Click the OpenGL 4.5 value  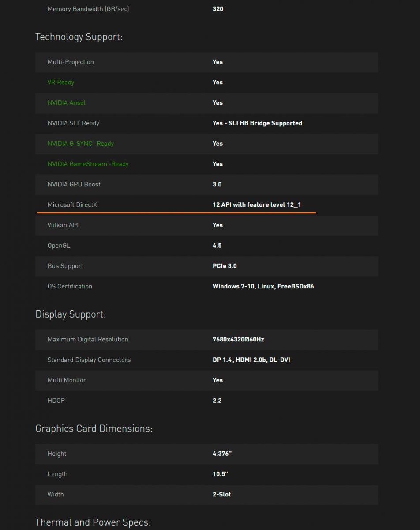217,246
